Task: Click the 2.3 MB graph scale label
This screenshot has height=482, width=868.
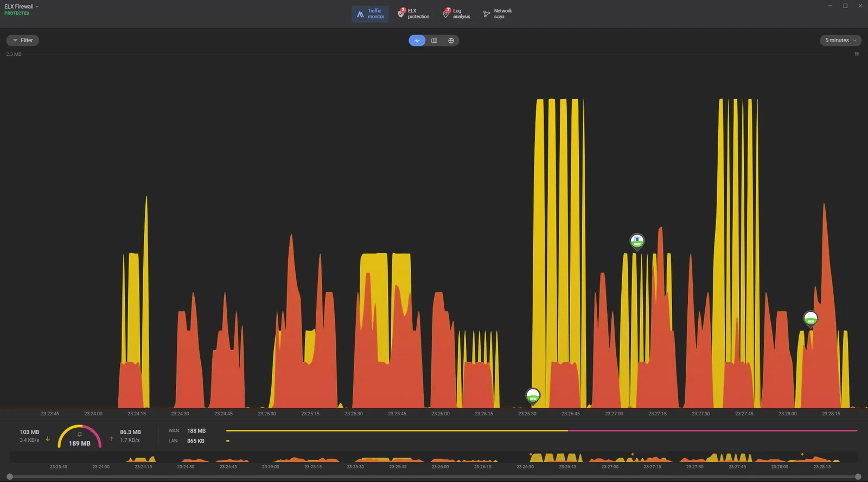Action: coord(14,54)
